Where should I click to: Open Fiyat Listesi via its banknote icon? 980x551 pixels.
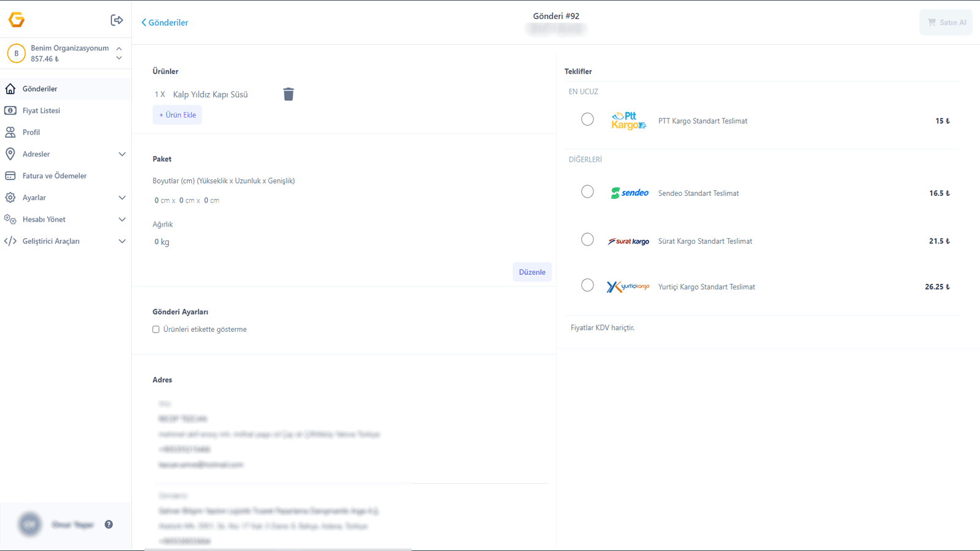[10, 110]
